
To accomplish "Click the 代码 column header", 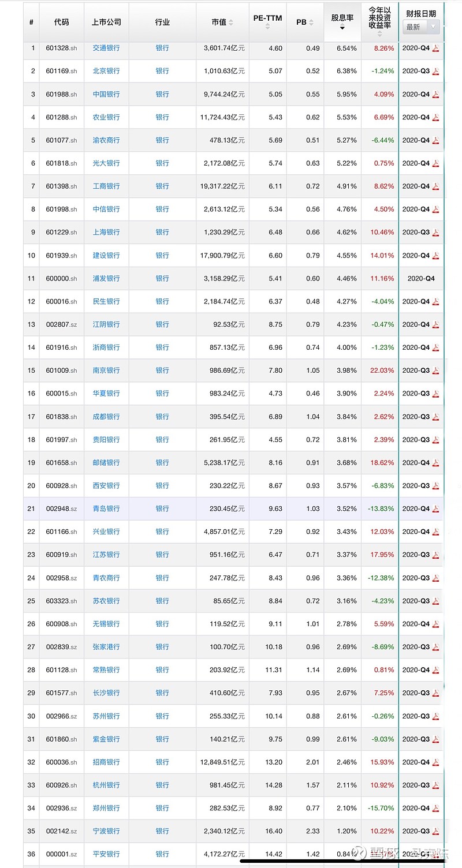I will (x=61, y=23).
